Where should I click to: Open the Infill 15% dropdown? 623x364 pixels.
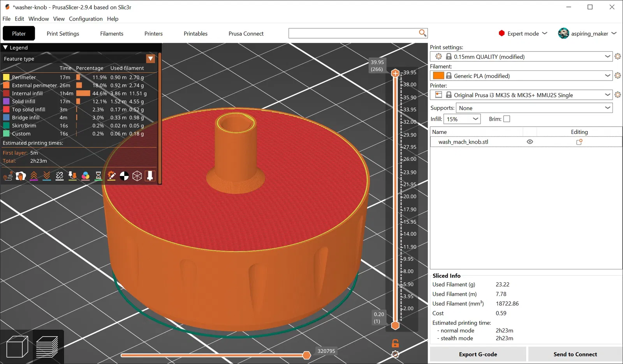pos(462,119)
